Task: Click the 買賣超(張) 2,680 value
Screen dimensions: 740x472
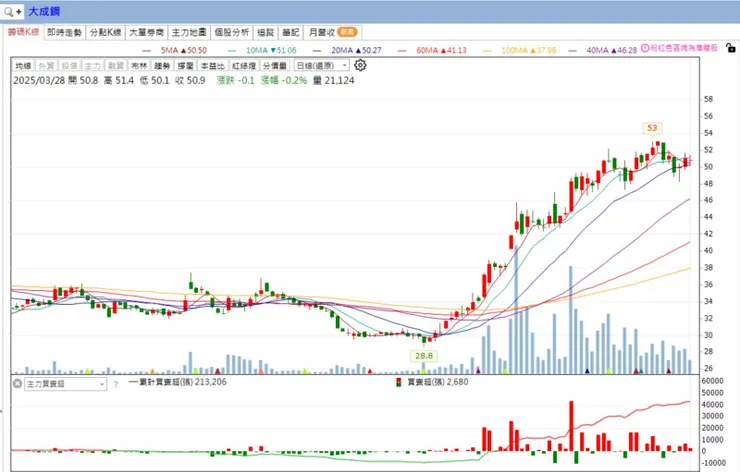Action: click(438, 382)
